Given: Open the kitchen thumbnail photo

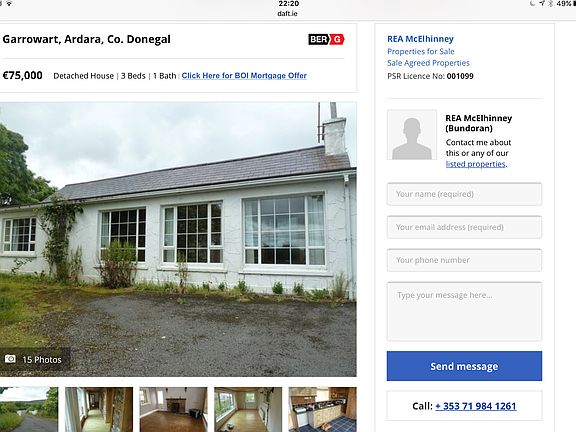Looking at the screenshot, I should [322, 409].
